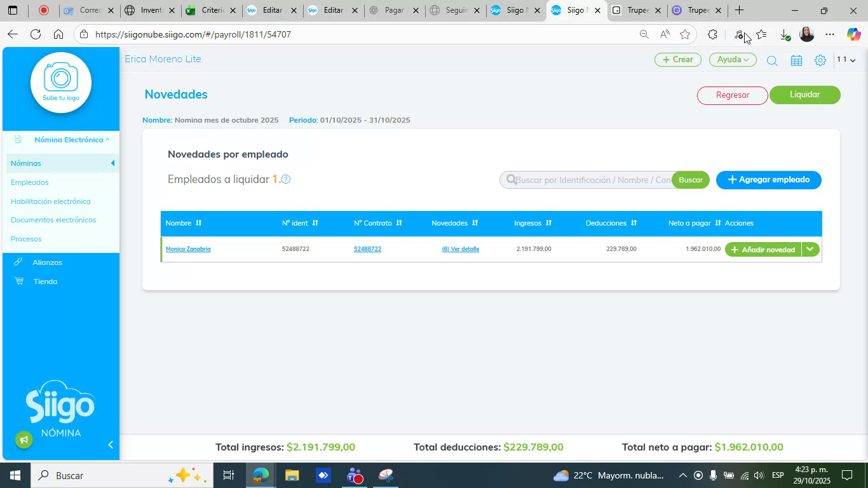
Task: Collapse the sidebar with the bottom arrow
Action: (x=111, y=445)
